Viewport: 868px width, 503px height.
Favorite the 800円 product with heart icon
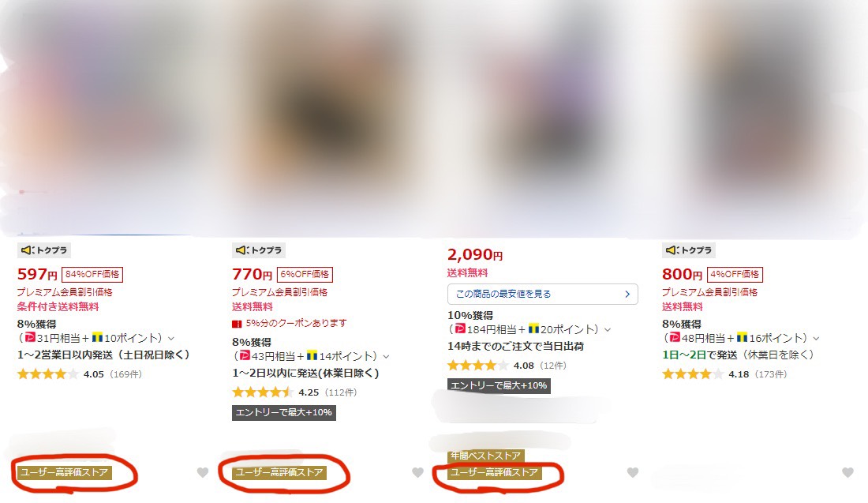847,472
